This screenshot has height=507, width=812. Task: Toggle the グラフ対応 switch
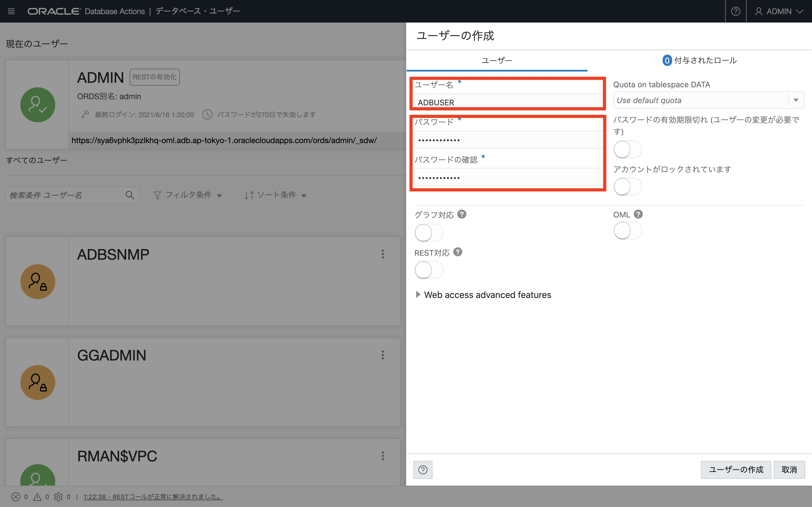(x=429, y=233)
